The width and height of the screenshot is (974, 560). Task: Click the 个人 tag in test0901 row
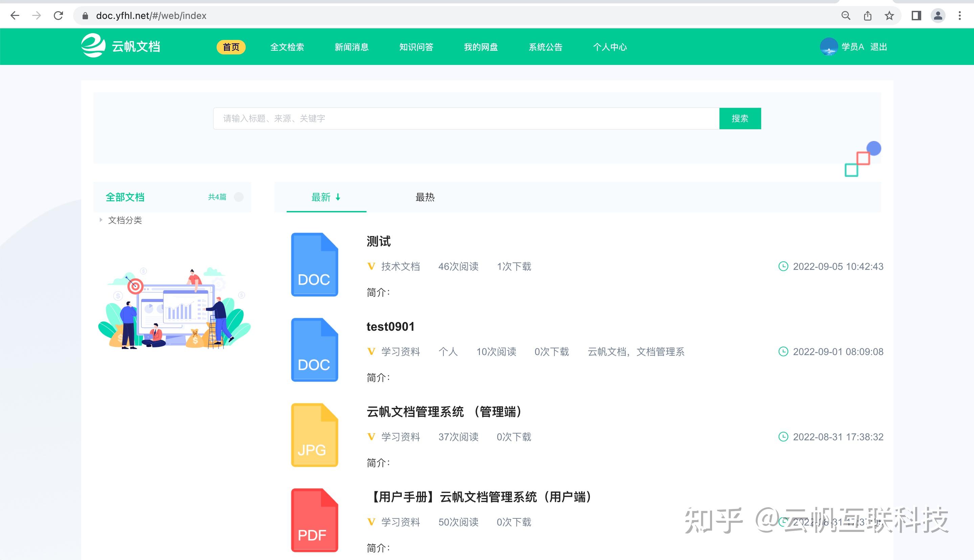[448, 352]
